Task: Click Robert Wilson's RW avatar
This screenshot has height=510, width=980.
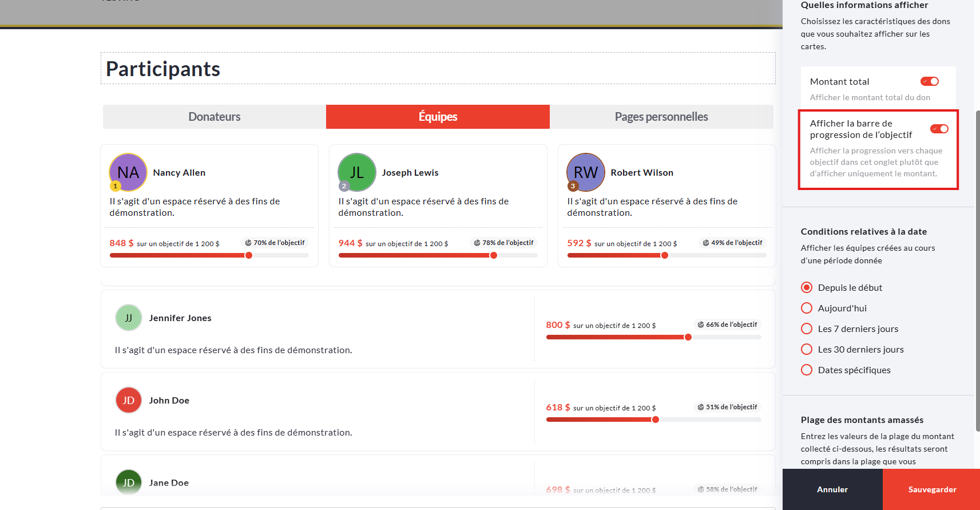Action: pos(586,172)
